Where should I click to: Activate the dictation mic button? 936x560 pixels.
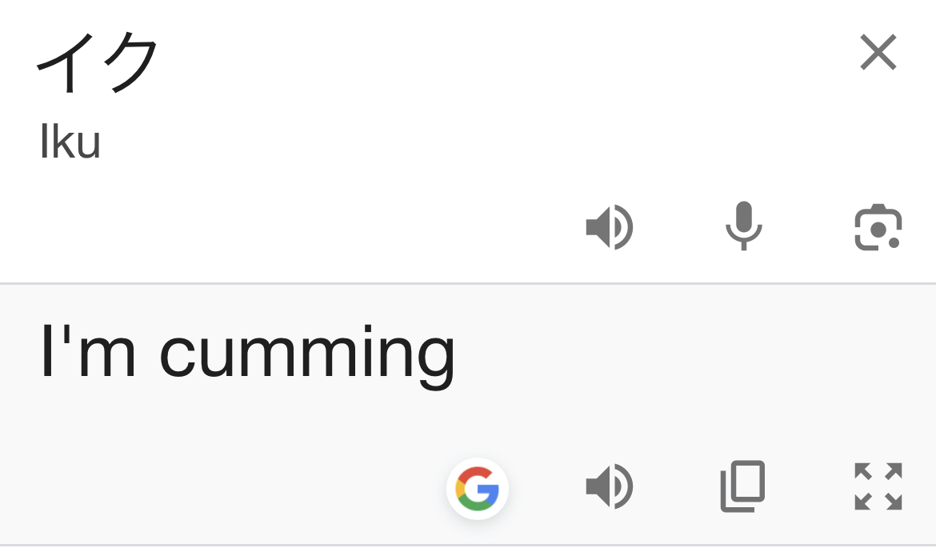click(x=743, y=226)
